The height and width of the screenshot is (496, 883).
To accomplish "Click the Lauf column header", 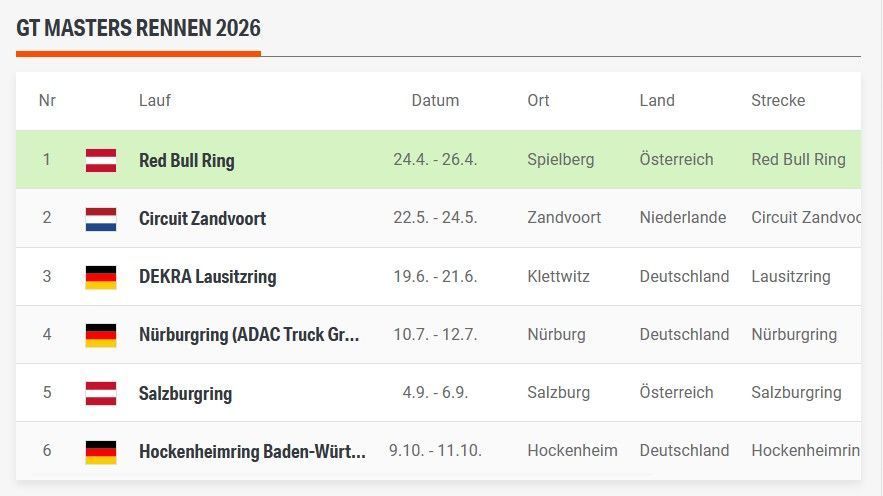I will (155, 100).
